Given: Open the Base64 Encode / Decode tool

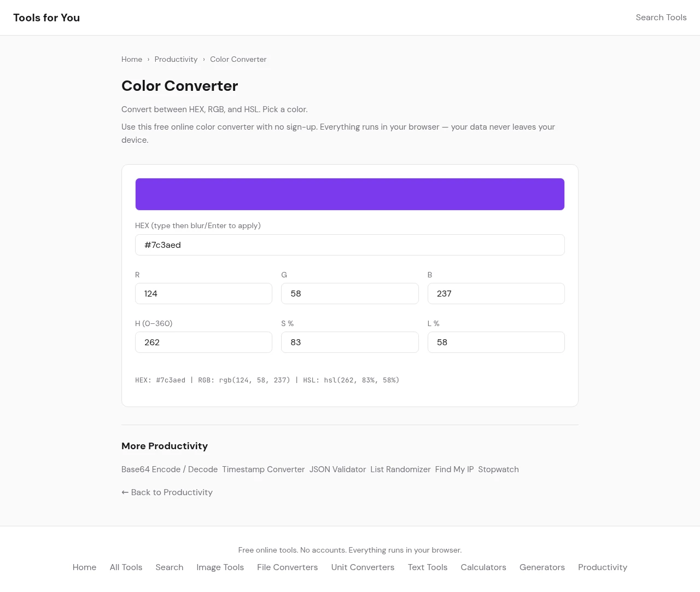Looking at the screenshot, I should point(170,469).
